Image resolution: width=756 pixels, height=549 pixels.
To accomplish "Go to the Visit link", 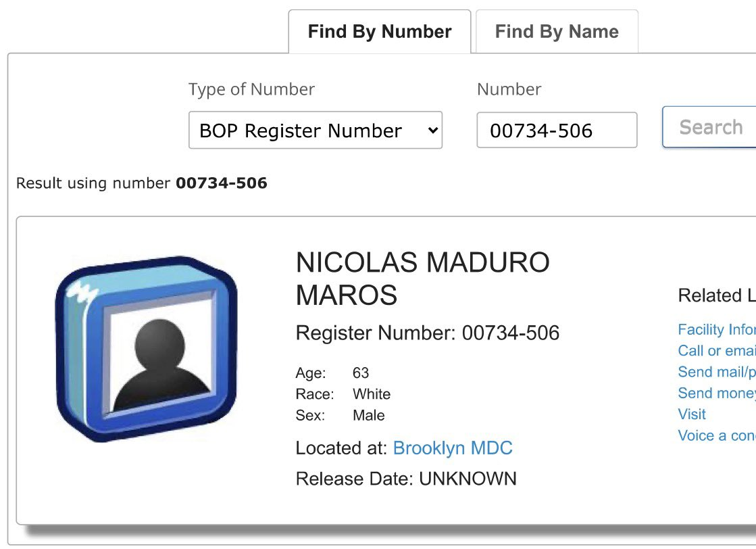I will pyautogui.click(x=692, y=414).
